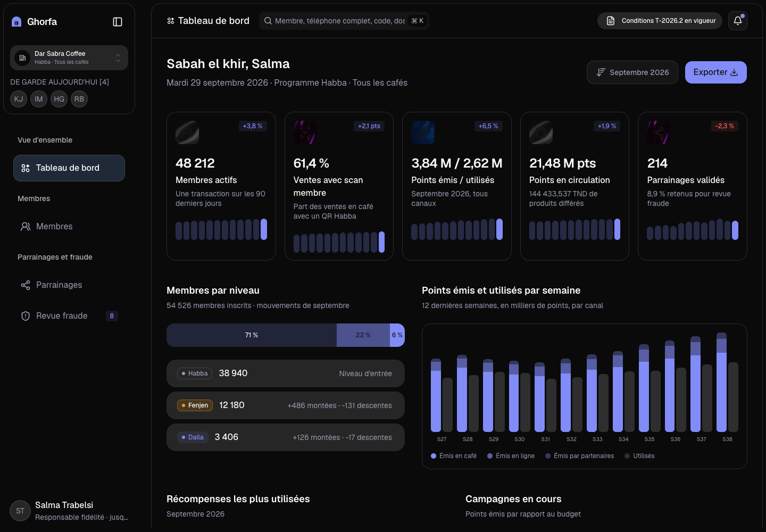The image size is (766, 532).
Task: Click the 6 % segment of level bar
Action: coord(397,335)
